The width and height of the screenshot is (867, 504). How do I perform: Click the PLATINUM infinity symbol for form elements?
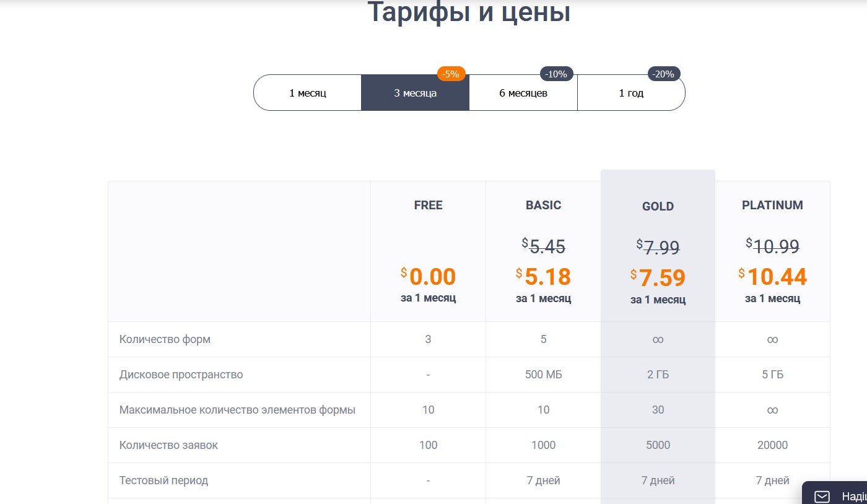772,410
